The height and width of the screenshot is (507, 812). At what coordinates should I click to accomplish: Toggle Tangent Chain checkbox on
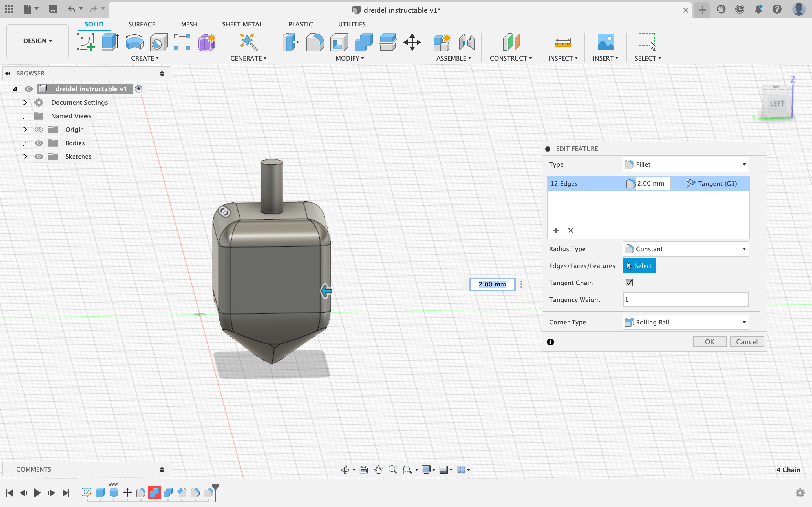point(629,282)
